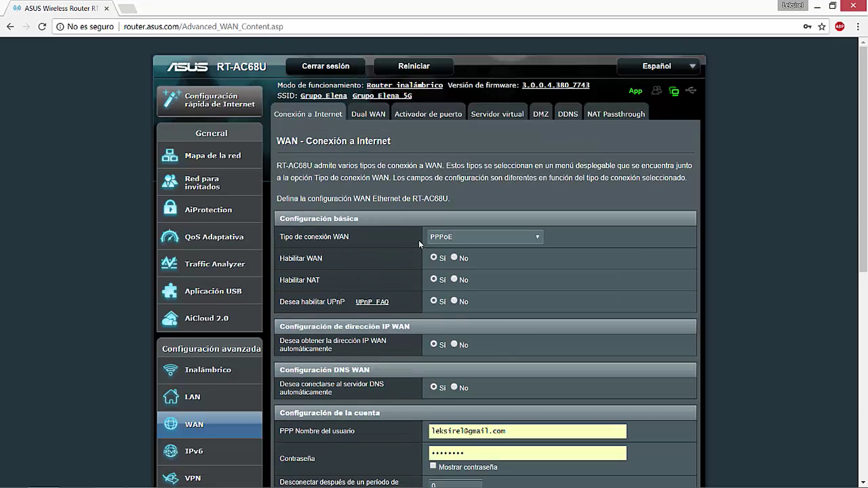Screen dimensions: 868x488
Task: Click the disconnect idle period input field
Action: (x=455, y=484)
